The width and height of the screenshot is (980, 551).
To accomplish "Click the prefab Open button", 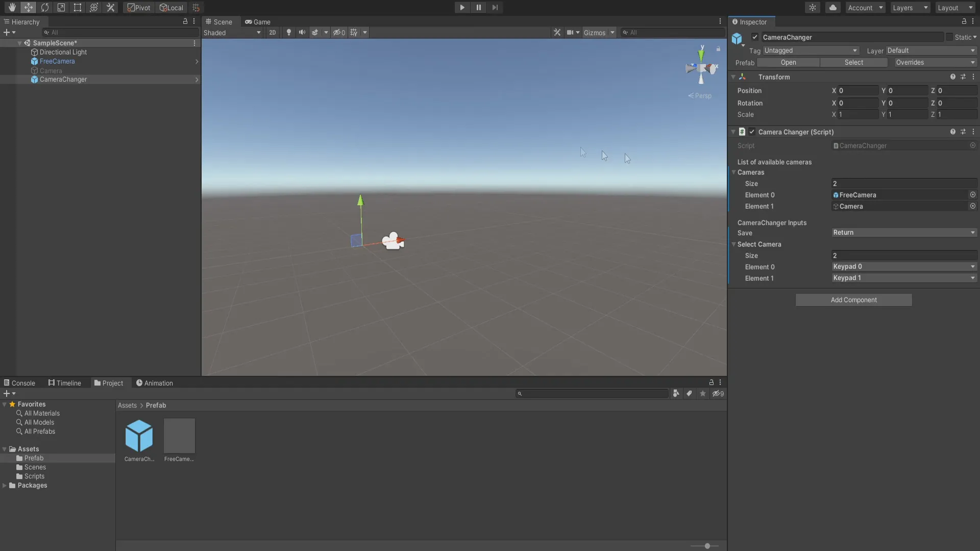I will click(788, 63).
